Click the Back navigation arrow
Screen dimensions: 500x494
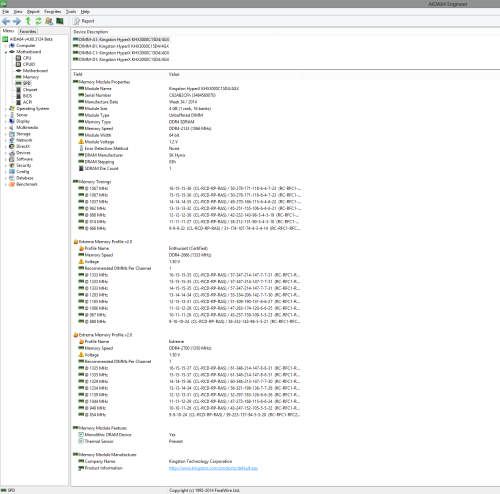point(6,21)
